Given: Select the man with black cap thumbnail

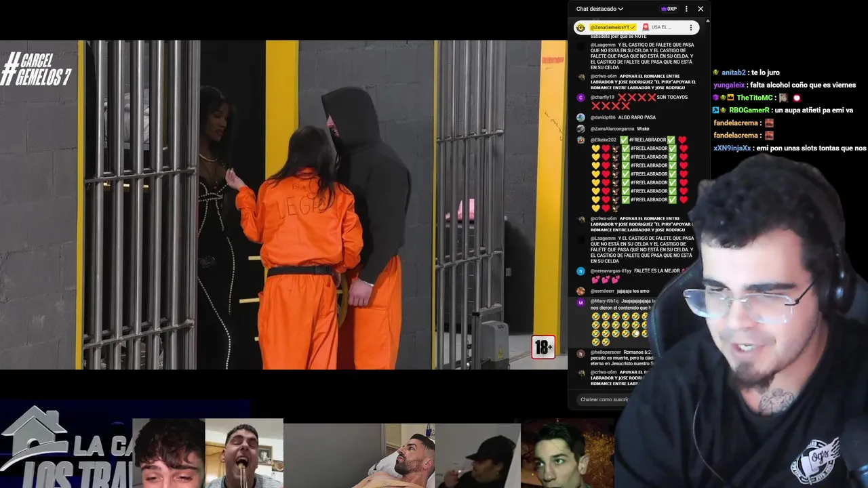Looking at the screenshot, I should pos(478,455).
